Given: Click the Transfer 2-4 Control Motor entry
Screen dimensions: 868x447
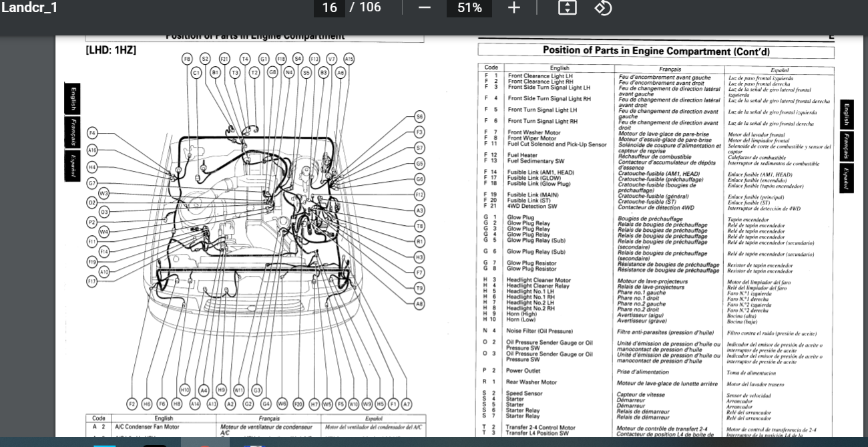Looking at the screenshot, I should click(541, 428).
